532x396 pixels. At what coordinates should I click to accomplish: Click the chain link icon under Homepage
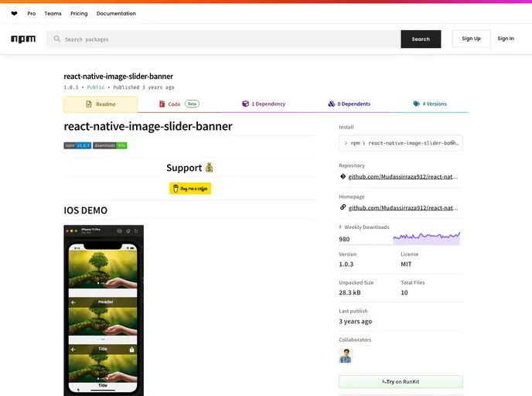point(343,207)
